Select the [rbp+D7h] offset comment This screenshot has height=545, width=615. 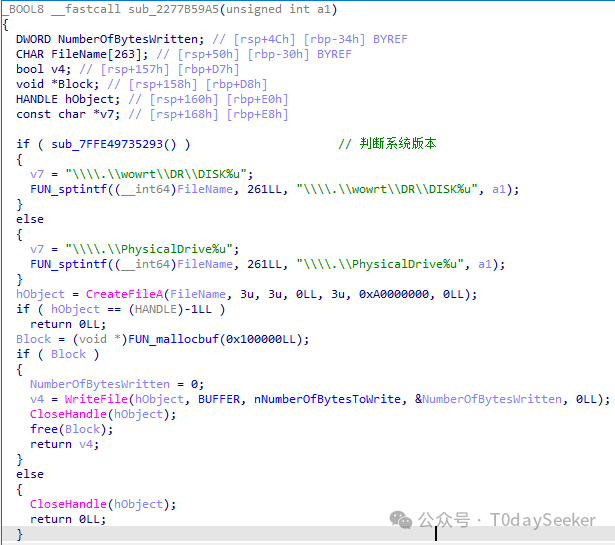click(208, 69)
